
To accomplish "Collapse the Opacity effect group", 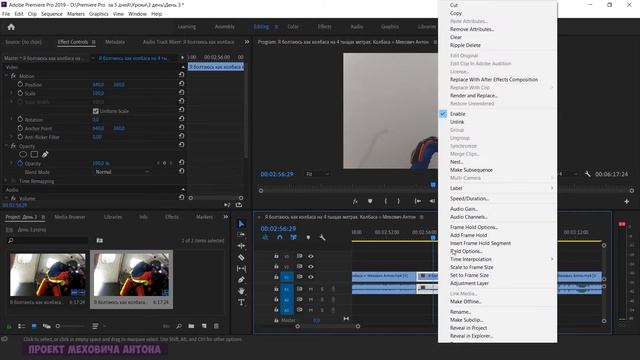I will (x=6, y=146).
